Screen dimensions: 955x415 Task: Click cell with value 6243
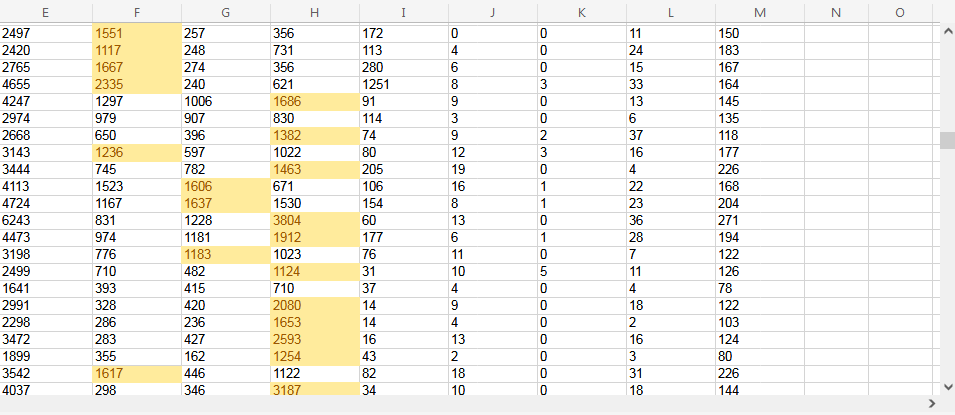click(46, 221)
